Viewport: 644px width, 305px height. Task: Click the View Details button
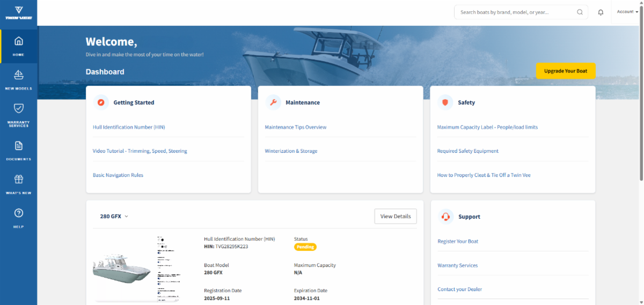coord(395,217)
